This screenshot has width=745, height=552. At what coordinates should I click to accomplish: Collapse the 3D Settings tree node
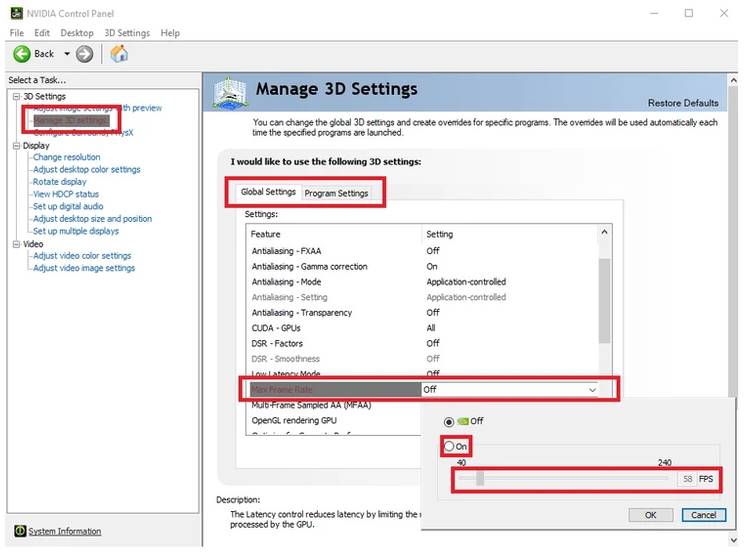pos(15,96)
